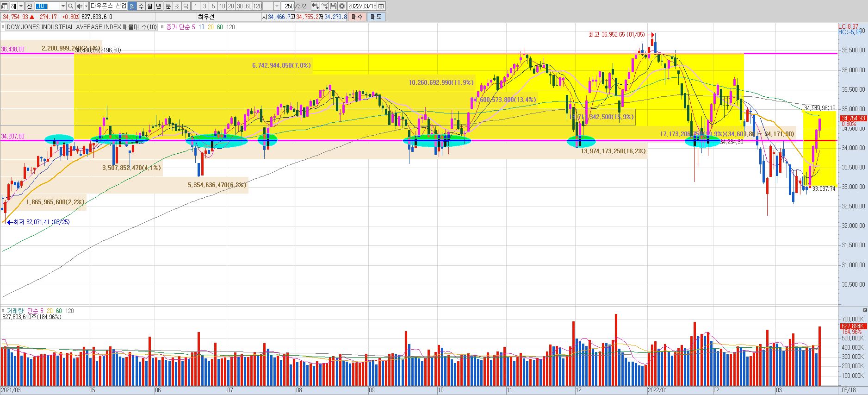Click the 전 button
Viewport: 868px width, 395px height.
30,6
